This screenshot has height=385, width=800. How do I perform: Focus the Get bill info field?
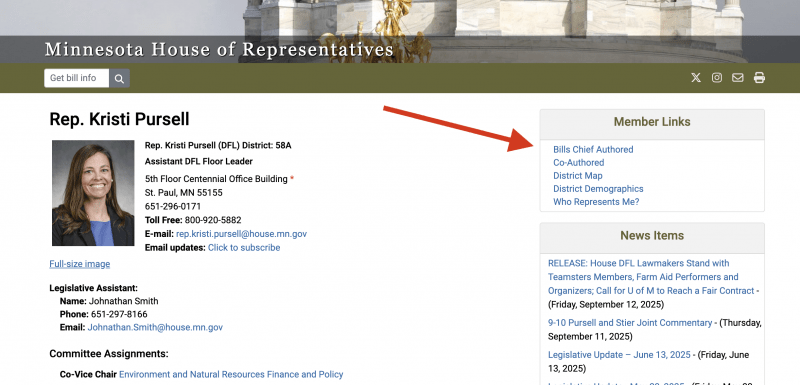click(x=77, y=79)
